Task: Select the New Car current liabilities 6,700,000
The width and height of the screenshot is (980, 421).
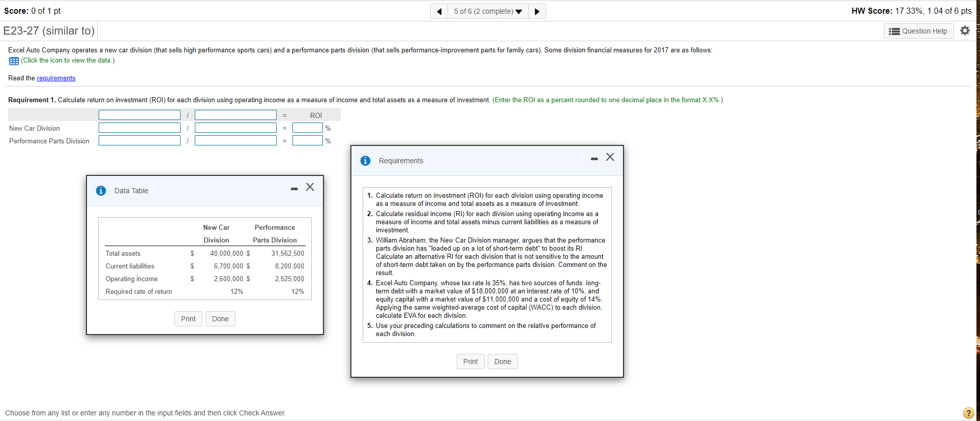Action: 228,266
